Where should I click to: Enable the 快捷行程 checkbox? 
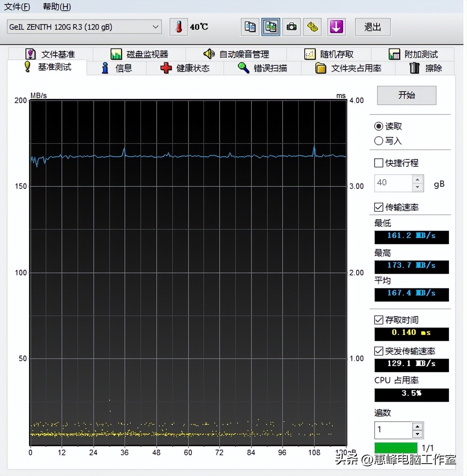pos(378,163)
